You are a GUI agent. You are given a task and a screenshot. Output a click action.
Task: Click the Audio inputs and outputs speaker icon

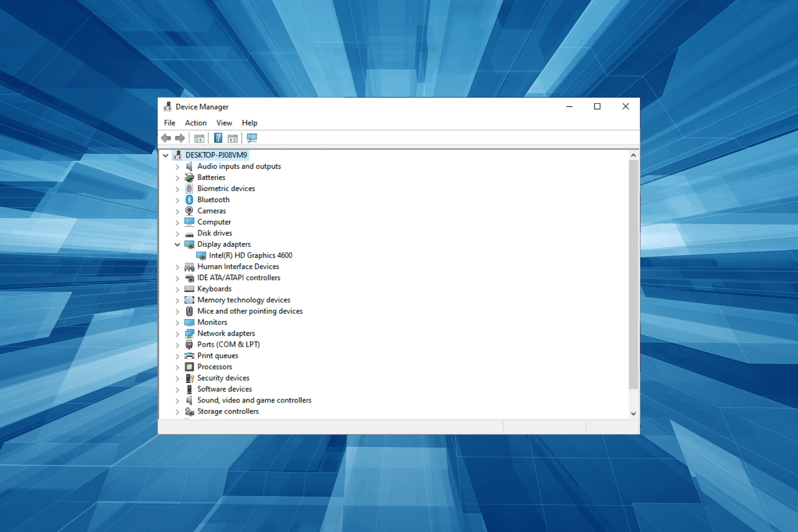[x=189, y=166]
